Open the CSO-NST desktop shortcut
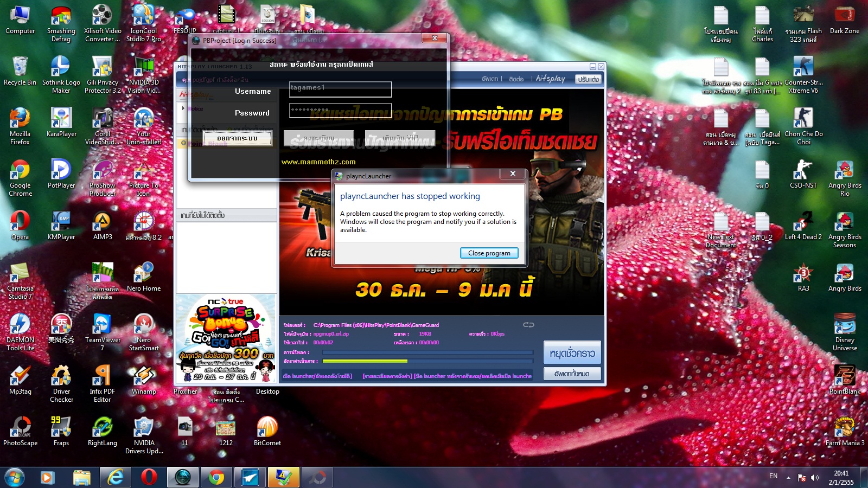 pos(803,174)
